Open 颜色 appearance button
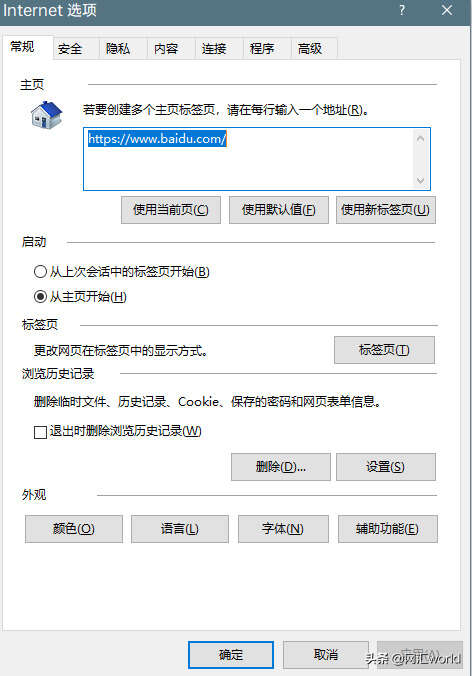Screen dimensions: 472x676 (x=74, y=529)
